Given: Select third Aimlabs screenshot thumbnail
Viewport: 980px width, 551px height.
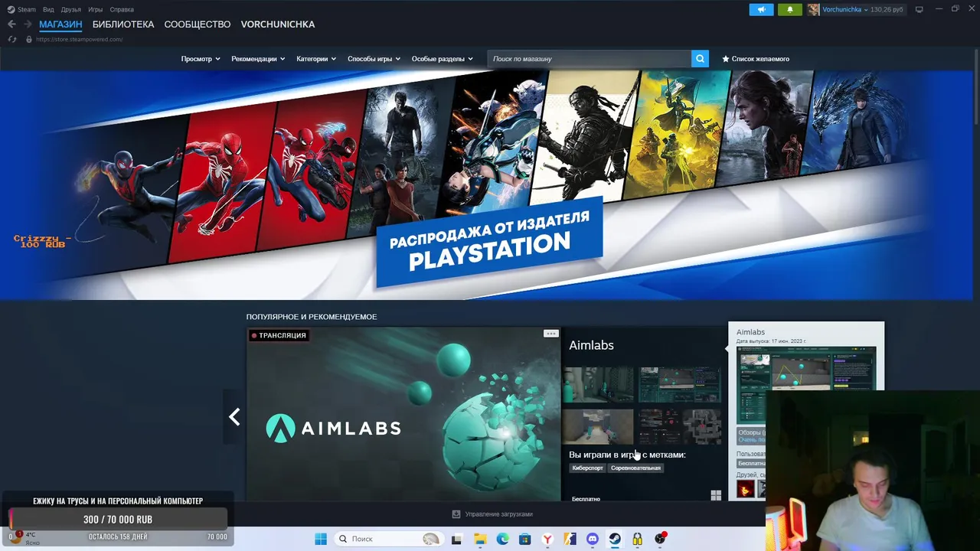Looking at the screenshot, I should coord(599,426).
